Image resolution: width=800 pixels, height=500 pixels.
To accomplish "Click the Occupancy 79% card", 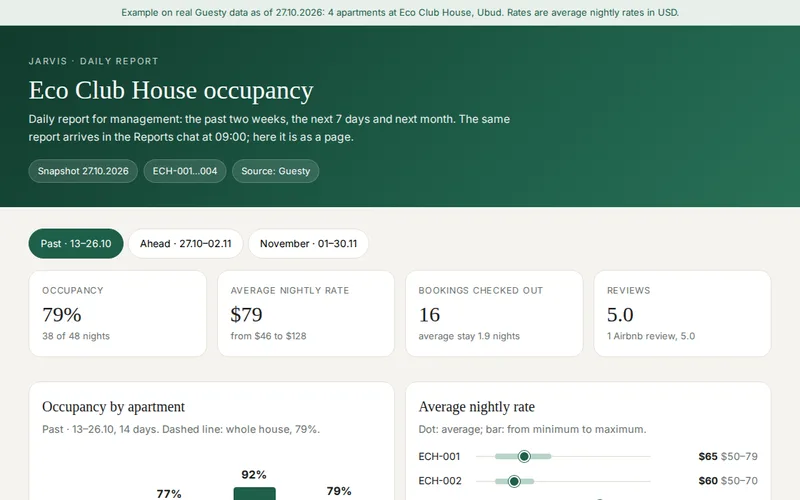I will [118, 313].
